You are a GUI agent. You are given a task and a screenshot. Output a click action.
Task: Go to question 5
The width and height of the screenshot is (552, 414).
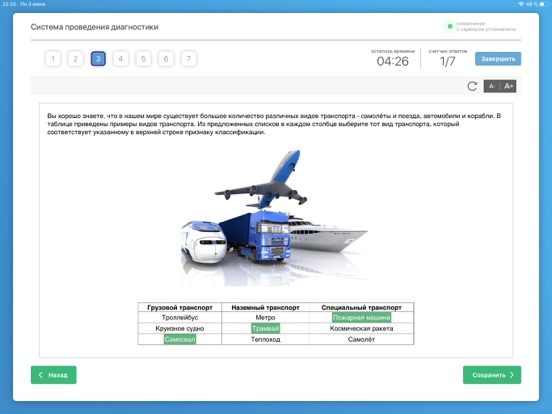[x=143, y=59]
